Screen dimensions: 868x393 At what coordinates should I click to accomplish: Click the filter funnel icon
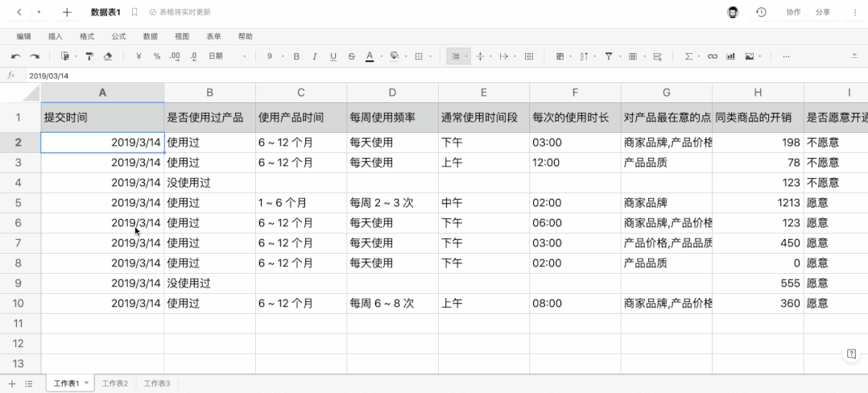pos(609,56)
